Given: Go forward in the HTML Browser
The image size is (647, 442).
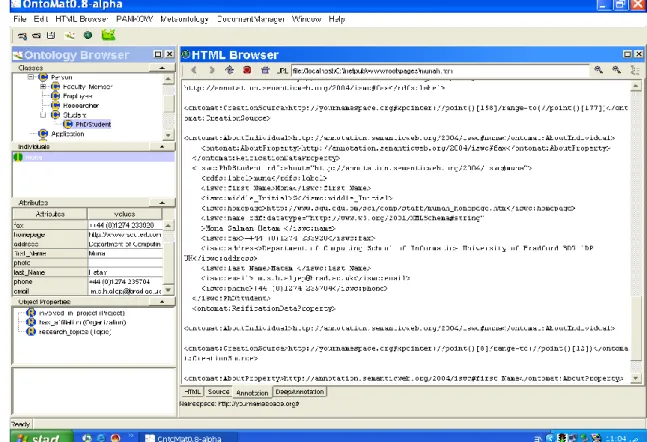Looking at the screenshot, I should pos(212,70).
